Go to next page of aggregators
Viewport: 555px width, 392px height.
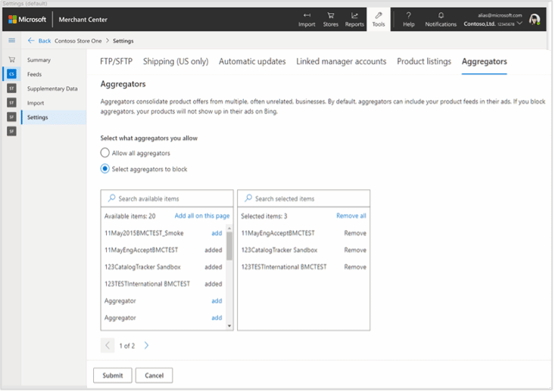146,346
